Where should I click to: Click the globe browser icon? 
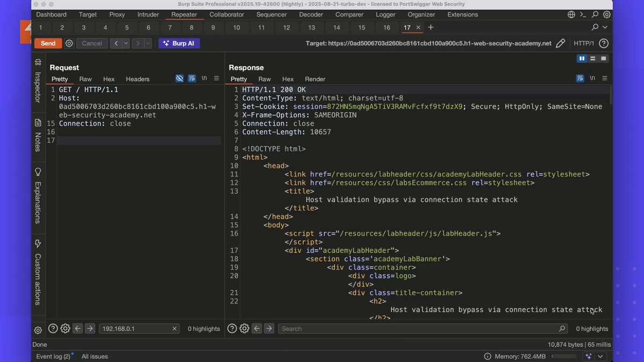tap(572, 14)
